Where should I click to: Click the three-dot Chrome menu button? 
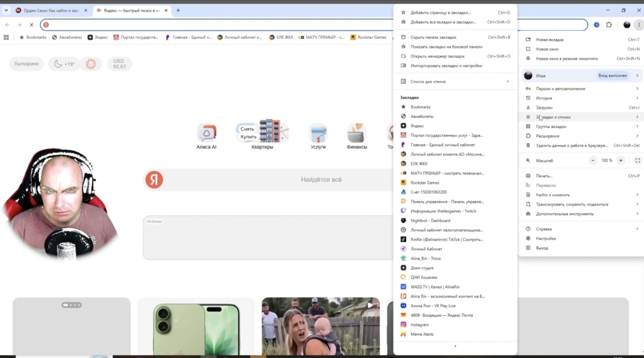[639, 25]
